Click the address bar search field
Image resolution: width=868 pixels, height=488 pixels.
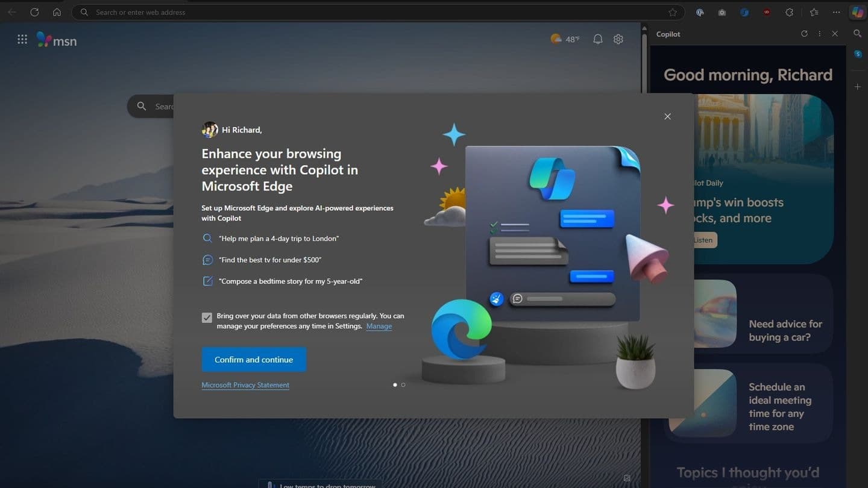378,12
